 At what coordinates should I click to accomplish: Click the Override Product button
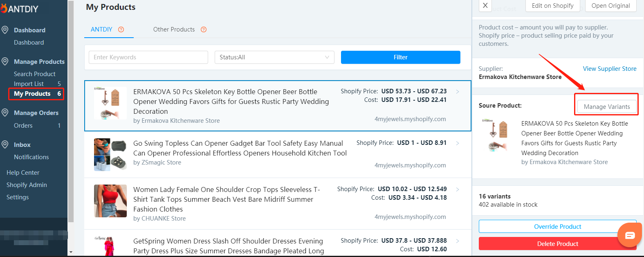tap(558, 227)
